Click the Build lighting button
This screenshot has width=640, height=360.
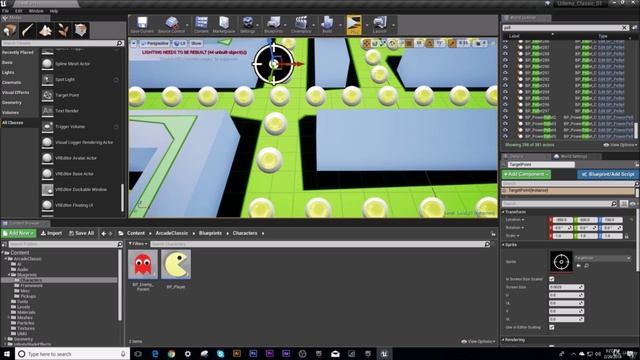[327, 25]
